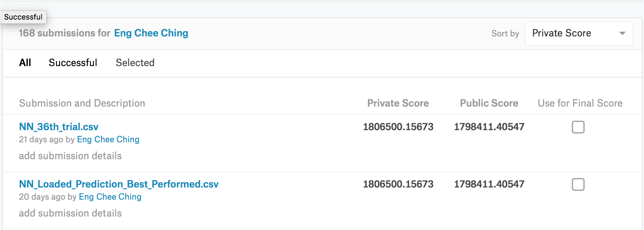Toggle the first submission's final score checkbox
Viewport: 644px width, 230px height.
pyautogui.click(x=579, y=127)
